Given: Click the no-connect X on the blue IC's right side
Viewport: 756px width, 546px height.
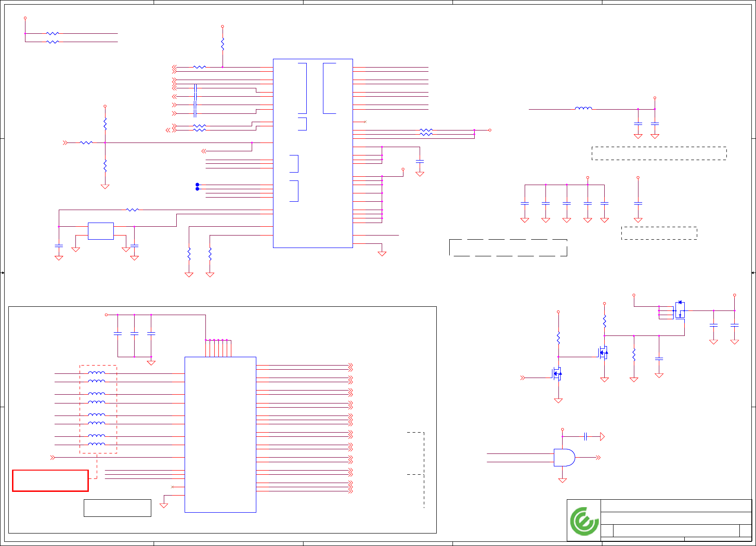Looking at the screenshot, I should coord(366,122).
